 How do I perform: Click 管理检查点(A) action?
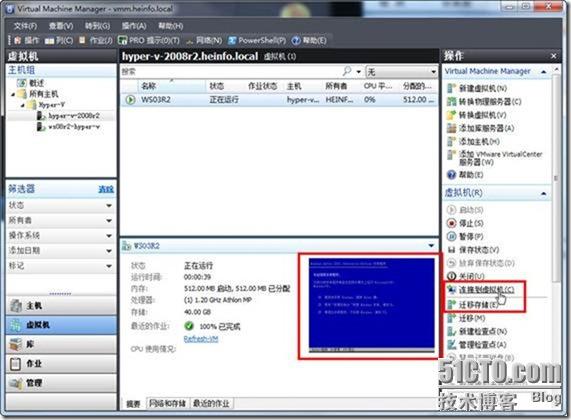[x=477, y=344]
